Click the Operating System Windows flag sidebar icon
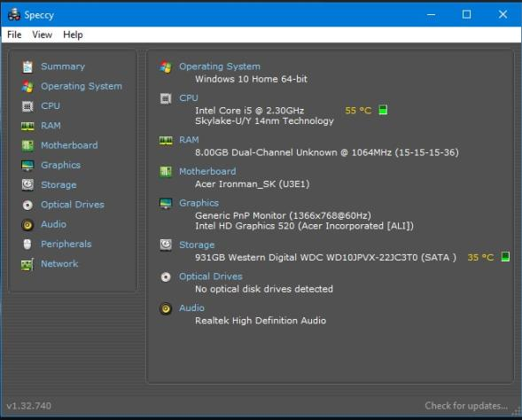Viewport: 522px width, 420px height. (27, 87)
